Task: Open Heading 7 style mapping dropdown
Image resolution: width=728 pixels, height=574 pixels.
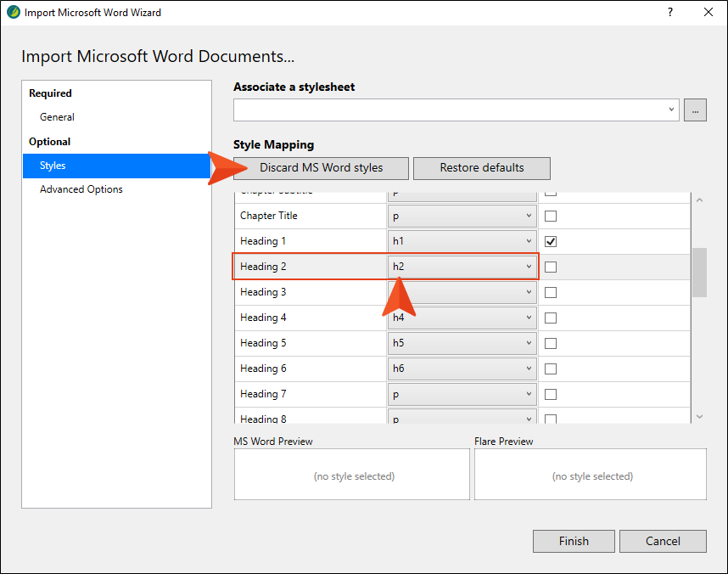Action: (462, 395)
